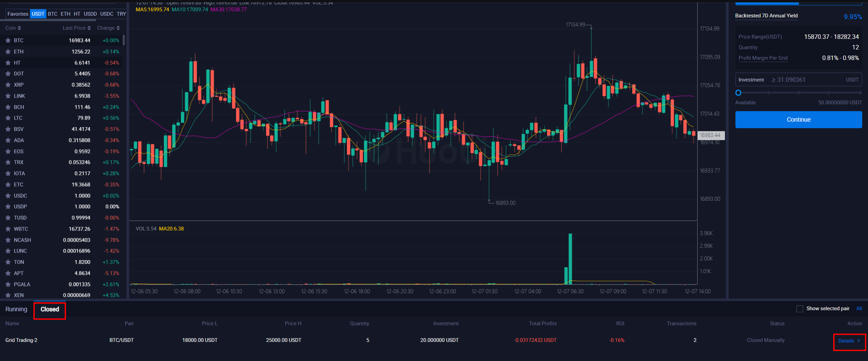Click the star icon next to LUNC
Viewport: 868px width, 361px height.
click(8, 251)
